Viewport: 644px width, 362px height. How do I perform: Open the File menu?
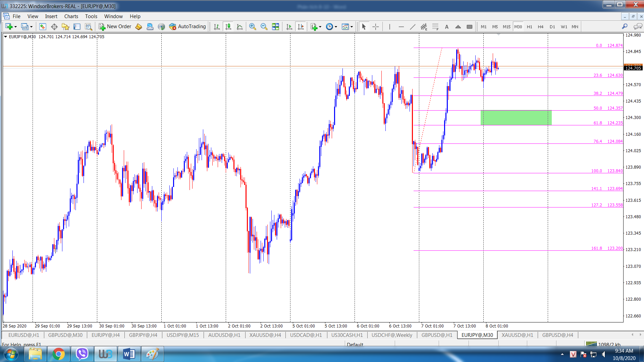click(x=16, y=16)
